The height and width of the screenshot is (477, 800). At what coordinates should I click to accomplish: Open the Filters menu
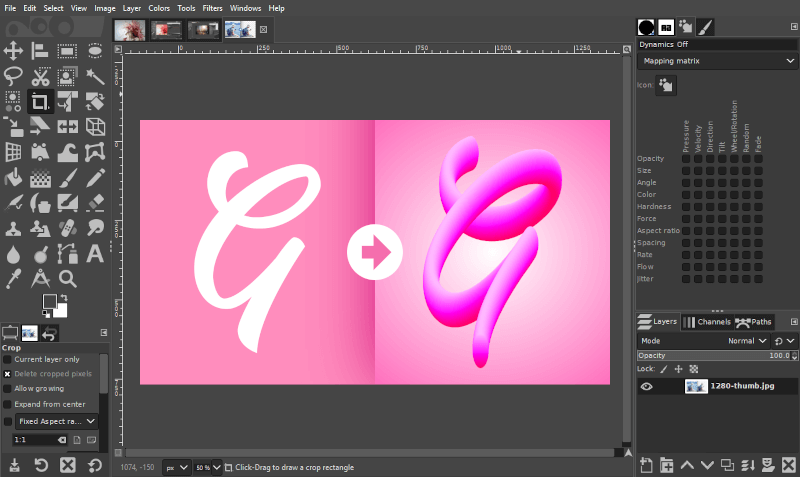point(212,8)
